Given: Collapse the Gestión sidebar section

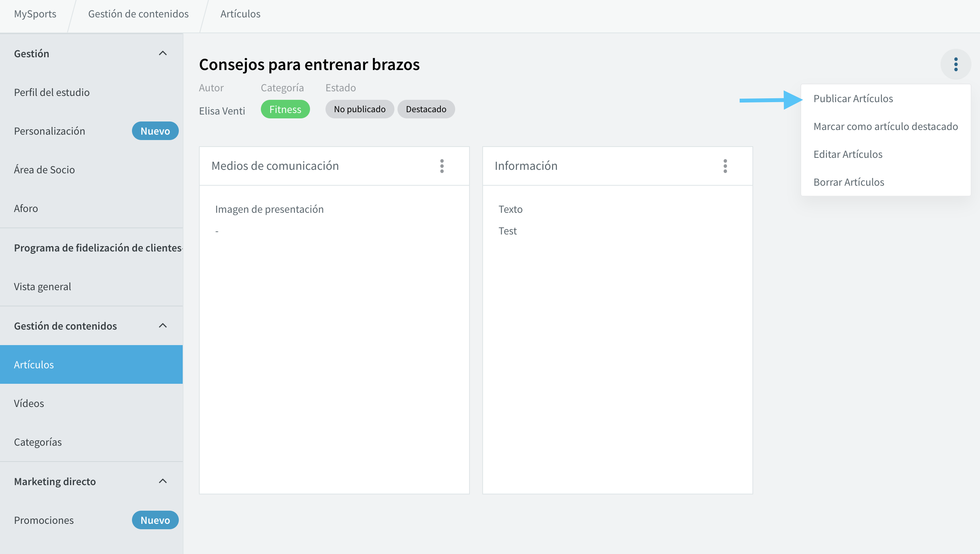Looking at the screenshot, I should (163, 53).
